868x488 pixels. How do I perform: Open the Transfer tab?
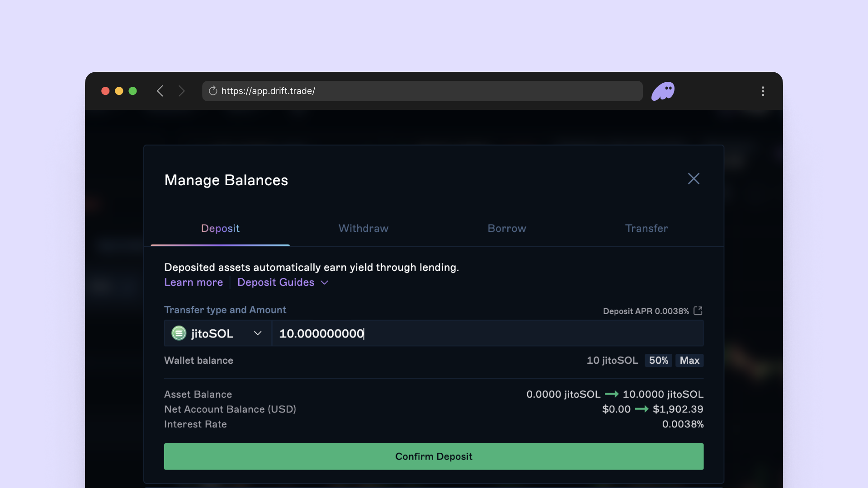pos(646,228)
